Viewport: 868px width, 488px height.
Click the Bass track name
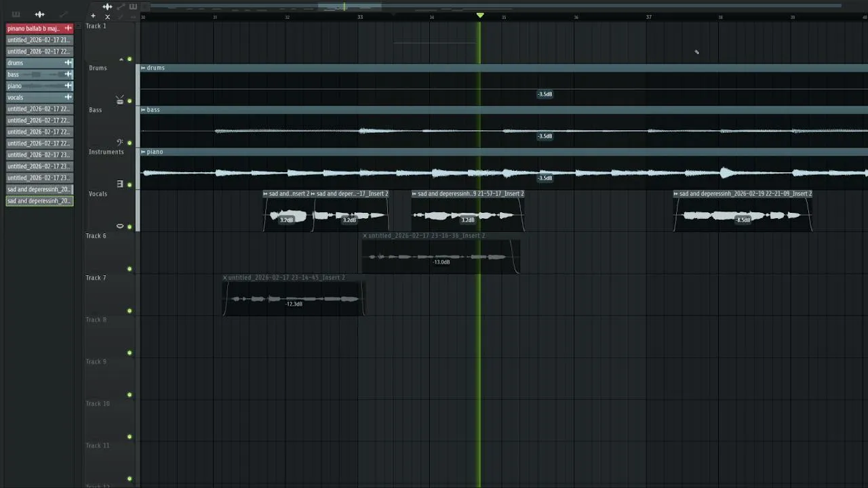coord(96,110)
